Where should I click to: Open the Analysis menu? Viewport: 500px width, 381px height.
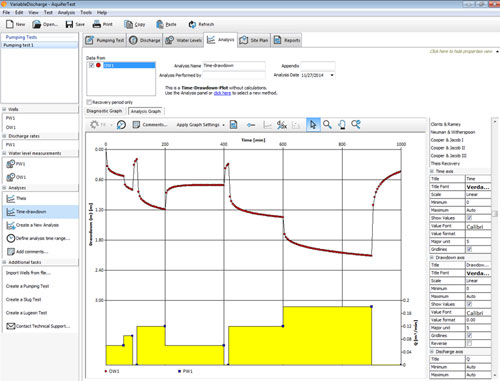click(x=66, y=12)
